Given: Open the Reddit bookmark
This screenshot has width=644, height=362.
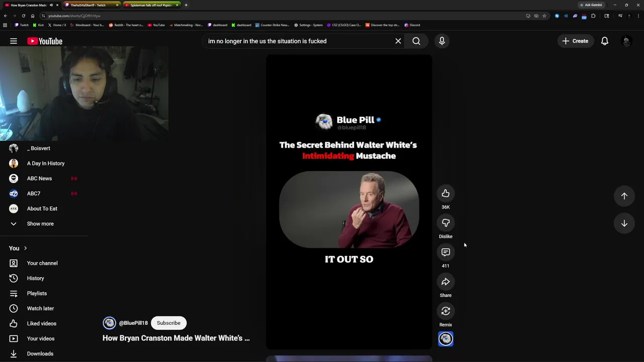Looking at the screenshot, I should (126, 25).
